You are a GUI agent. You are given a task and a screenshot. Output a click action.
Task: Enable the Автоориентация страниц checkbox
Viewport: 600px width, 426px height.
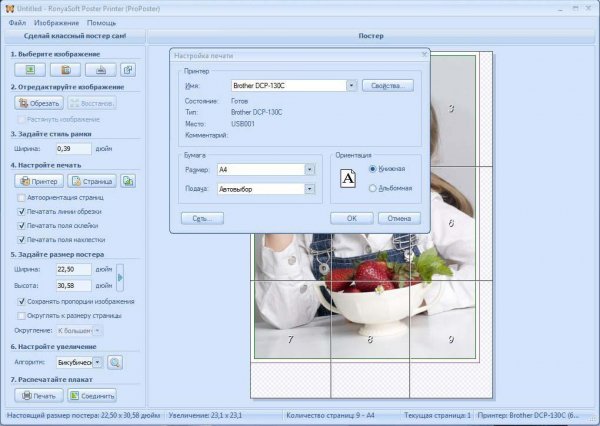click(x=22, y=198)
